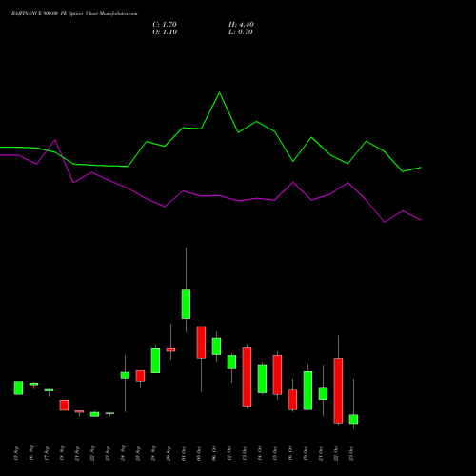Click the first green candle at the left end
476x476 pixels.
coord(18,387)
